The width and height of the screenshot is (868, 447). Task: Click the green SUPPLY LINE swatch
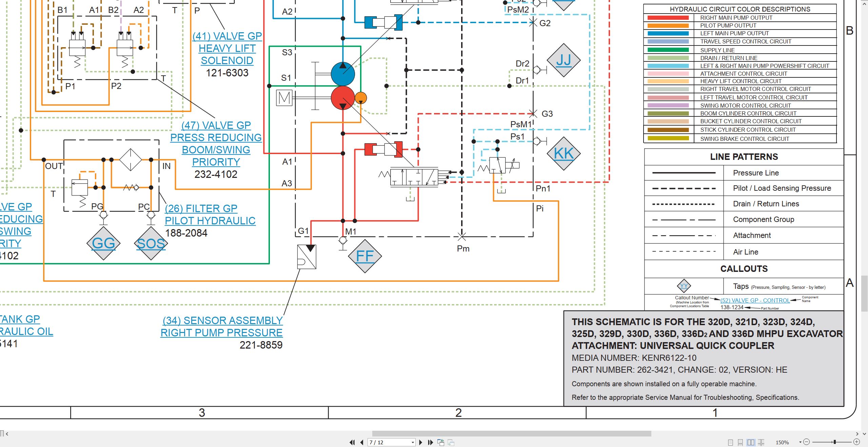668,50
